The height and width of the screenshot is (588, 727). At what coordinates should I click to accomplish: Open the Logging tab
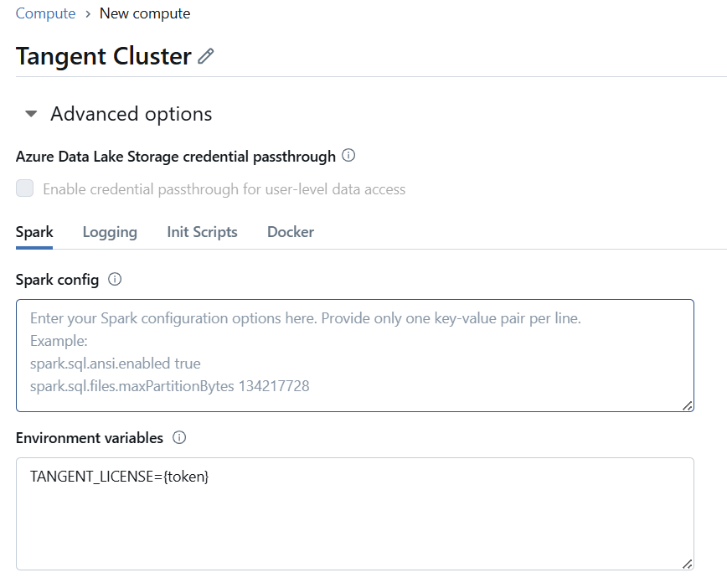point(110,232)
